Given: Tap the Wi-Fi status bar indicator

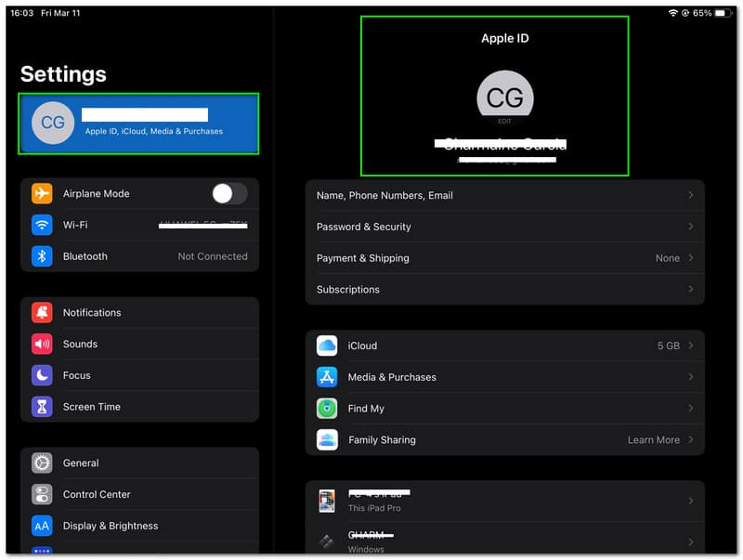Looking at the screenshot, I should point(672,13).
